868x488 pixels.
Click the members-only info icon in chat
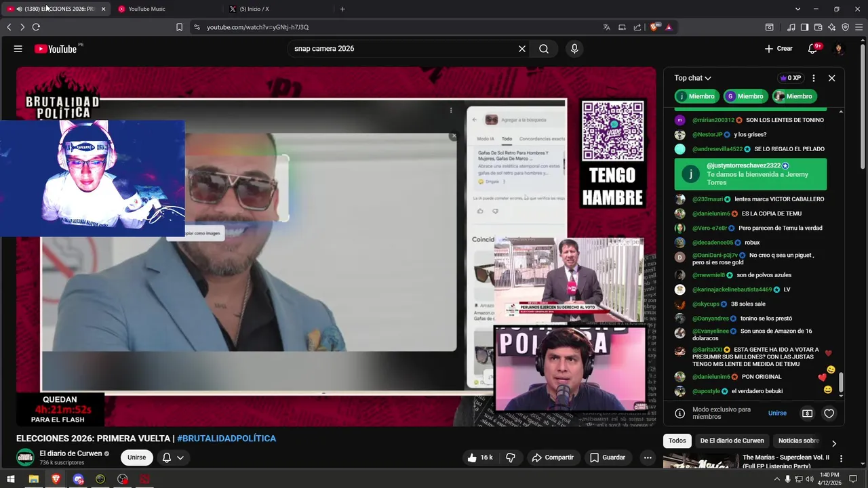coord(679,413)
